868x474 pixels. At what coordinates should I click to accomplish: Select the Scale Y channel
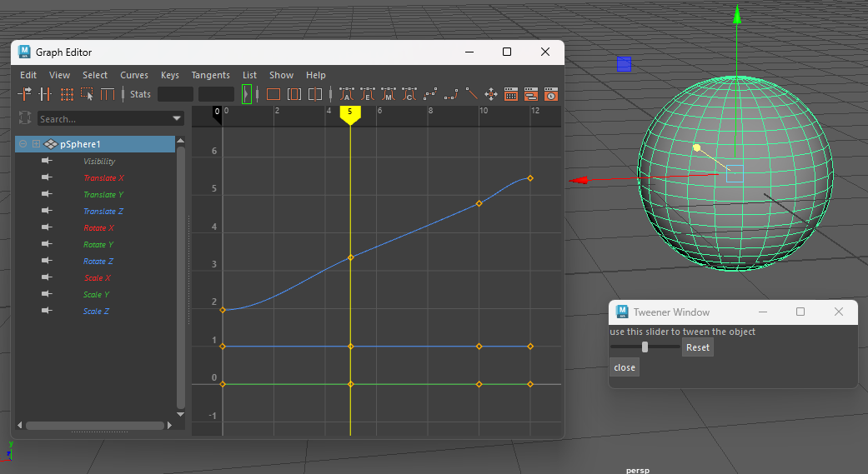tap(97, 294)
